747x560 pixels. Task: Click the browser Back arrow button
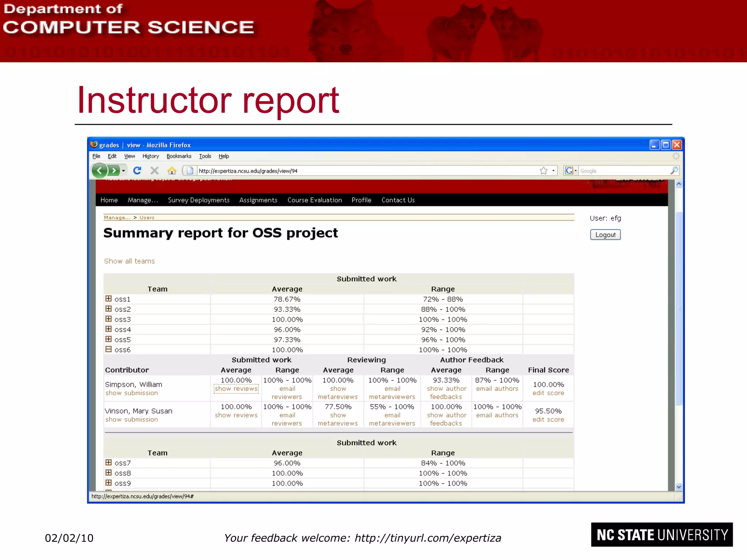[x=99, y=170]
